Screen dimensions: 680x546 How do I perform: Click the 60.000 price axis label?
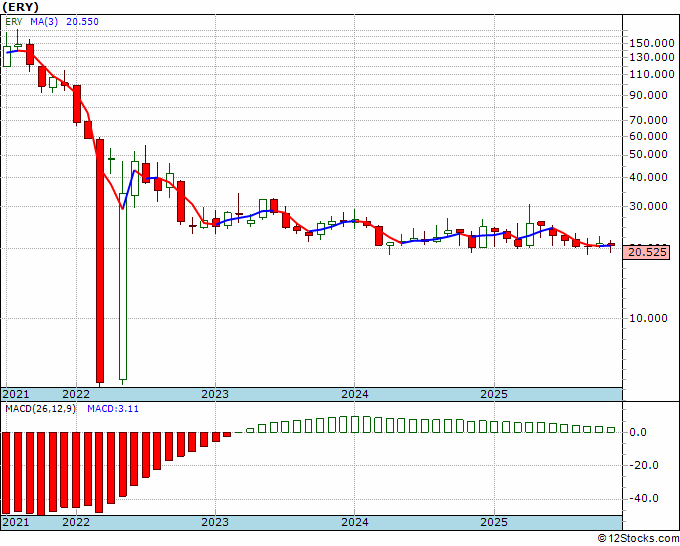(648, 136)
